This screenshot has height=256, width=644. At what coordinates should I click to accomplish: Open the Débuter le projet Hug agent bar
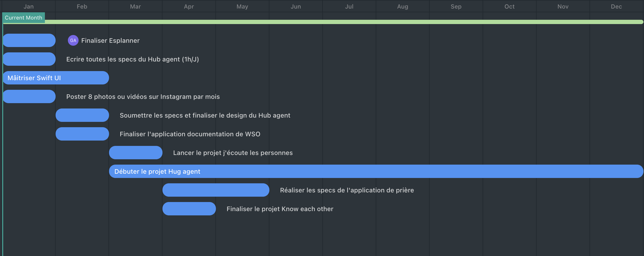[376, 171]
